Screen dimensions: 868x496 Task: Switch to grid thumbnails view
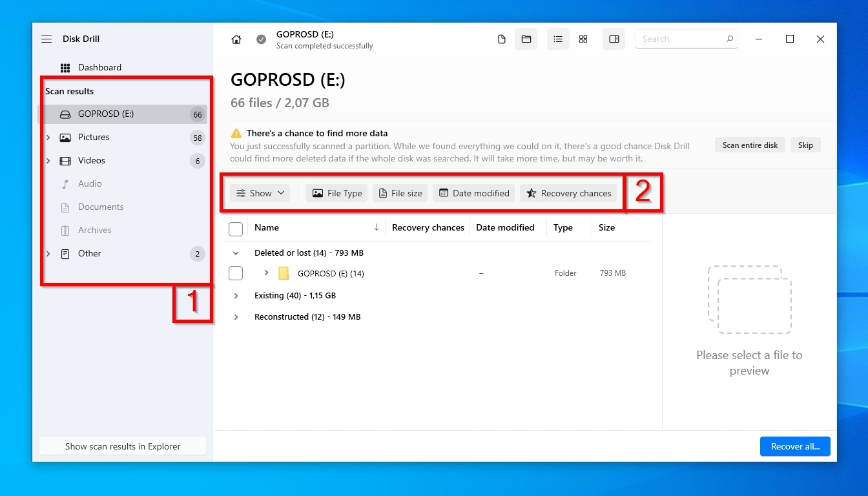click(x=583, y=39)
